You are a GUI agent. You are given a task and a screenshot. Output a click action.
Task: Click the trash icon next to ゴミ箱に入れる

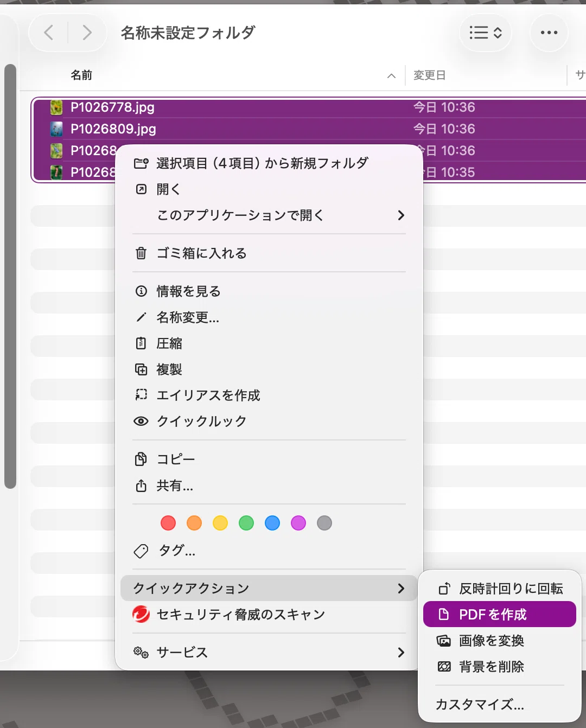[141, 253]
